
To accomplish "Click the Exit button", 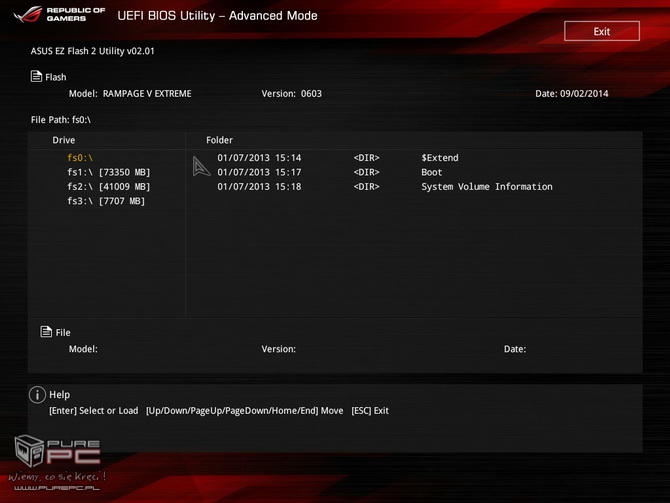I will coord(602,31).
